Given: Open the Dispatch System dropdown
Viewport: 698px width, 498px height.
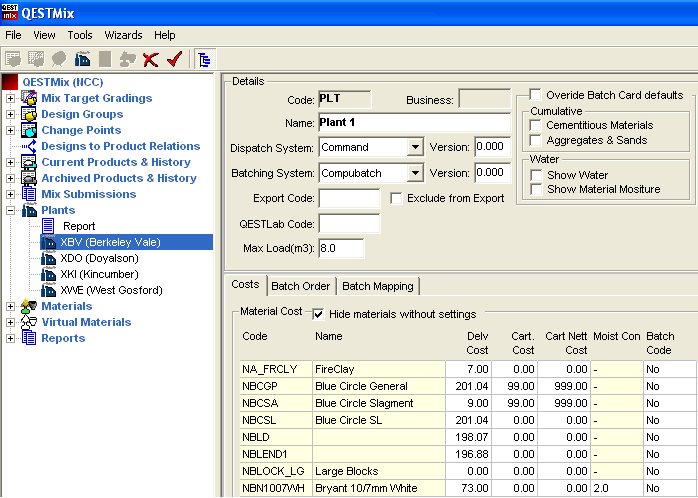Looking at the screenshot, I should (415, 147).
